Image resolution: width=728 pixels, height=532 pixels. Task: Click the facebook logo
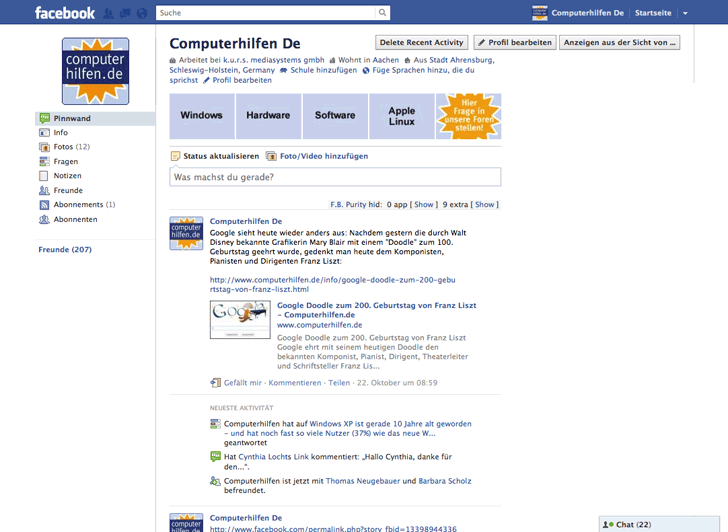[x=65, y=13]
